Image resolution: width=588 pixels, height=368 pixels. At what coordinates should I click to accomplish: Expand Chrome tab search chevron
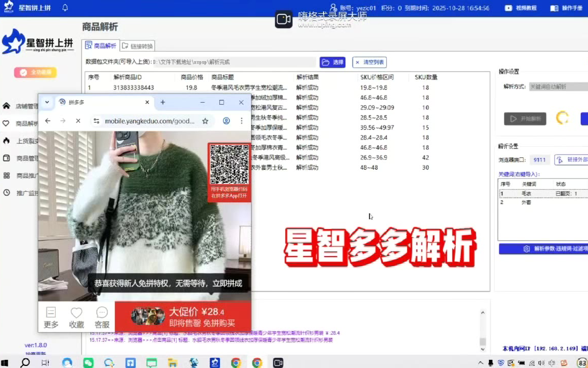[47, 102]
